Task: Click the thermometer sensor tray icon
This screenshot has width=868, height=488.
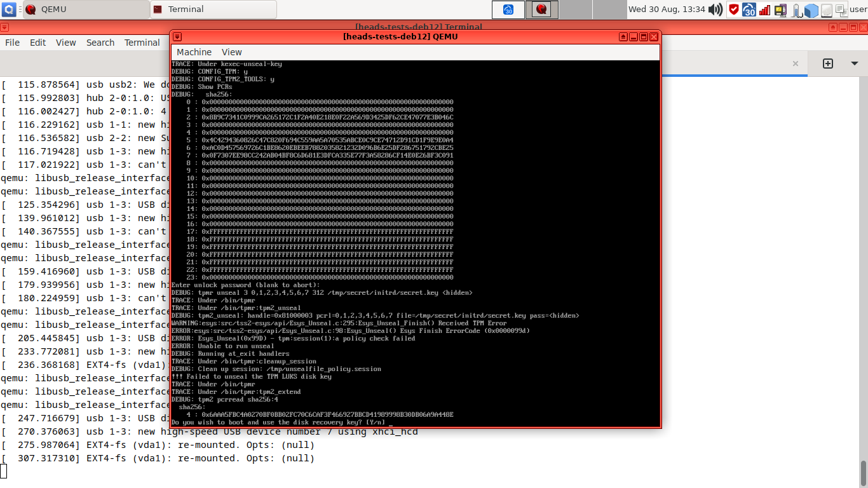Action: point(796,10)
